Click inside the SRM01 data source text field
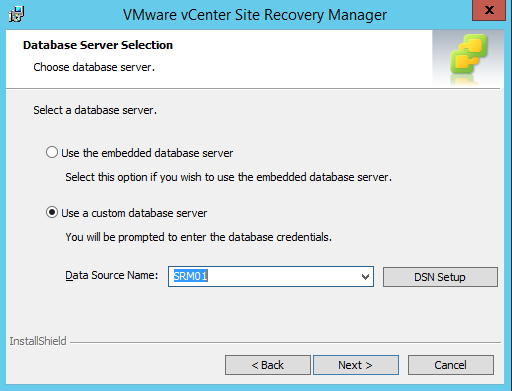This screenshot has width=512, height=391. (263, 276)
